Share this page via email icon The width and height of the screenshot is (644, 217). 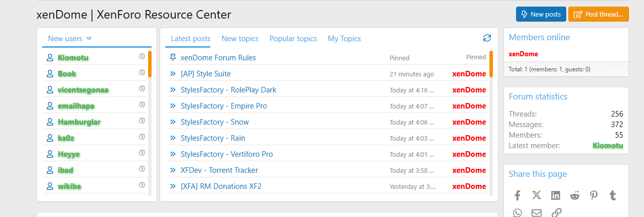(537, 213)
